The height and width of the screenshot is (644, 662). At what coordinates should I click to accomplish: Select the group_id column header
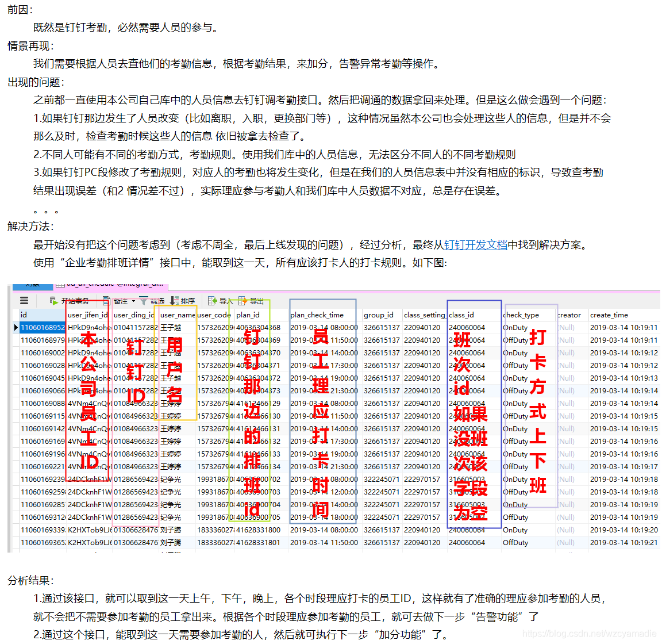click(x=382, y=315)
